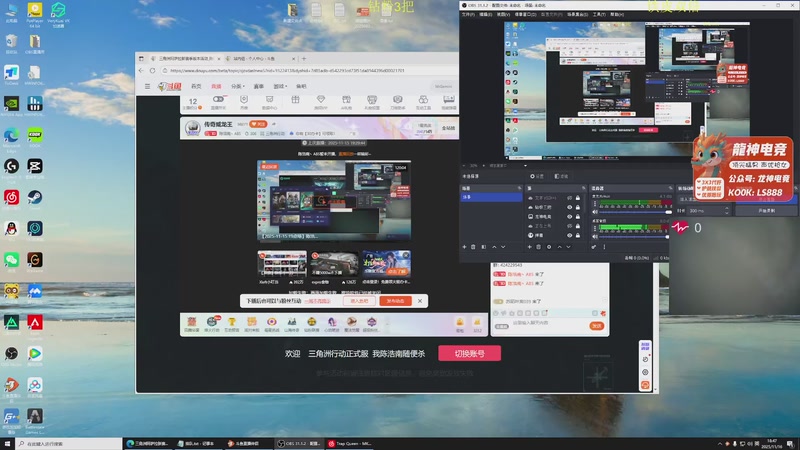The width and height of the screenshot is (800, 450).
Task: Switch to the first browser tab
Action: (x=185, y=59)
